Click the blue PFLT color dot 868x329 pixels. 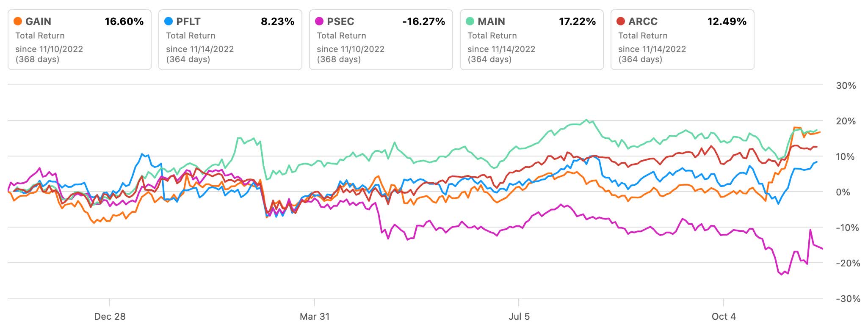[x=169, y=21]
